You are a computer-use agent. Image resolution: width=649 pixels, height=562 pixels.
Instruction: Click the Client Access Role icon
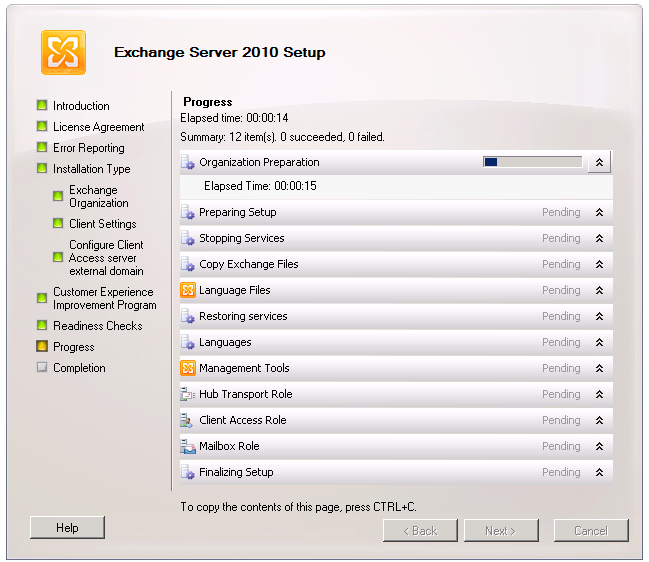[187, 420]
